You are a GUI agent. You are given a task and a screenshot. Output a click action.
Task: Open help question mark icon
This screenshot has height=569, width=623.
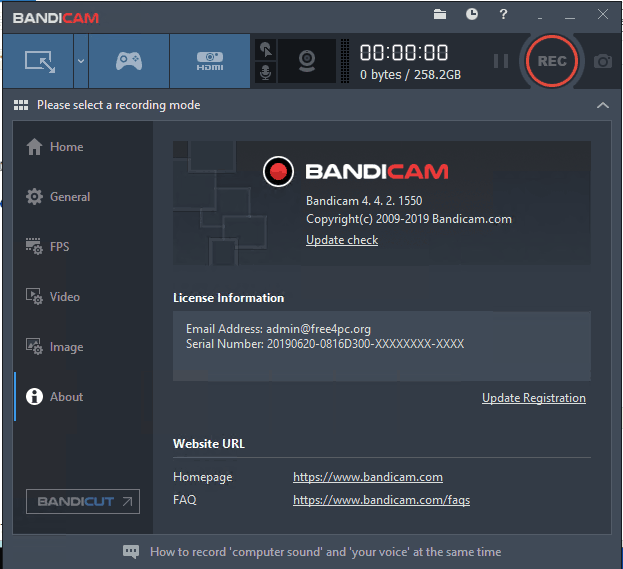pos(503,15)
